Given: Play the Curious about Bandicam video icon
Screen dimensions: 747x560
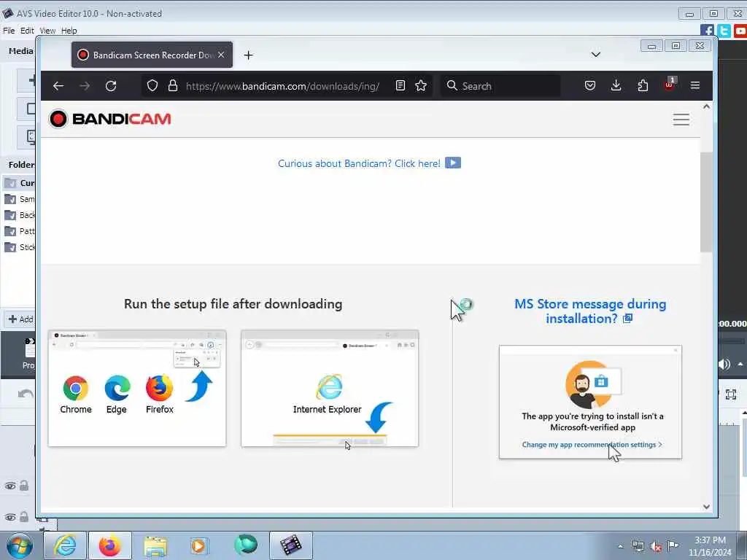Looking at the screenshot, I should click(452, 163).
